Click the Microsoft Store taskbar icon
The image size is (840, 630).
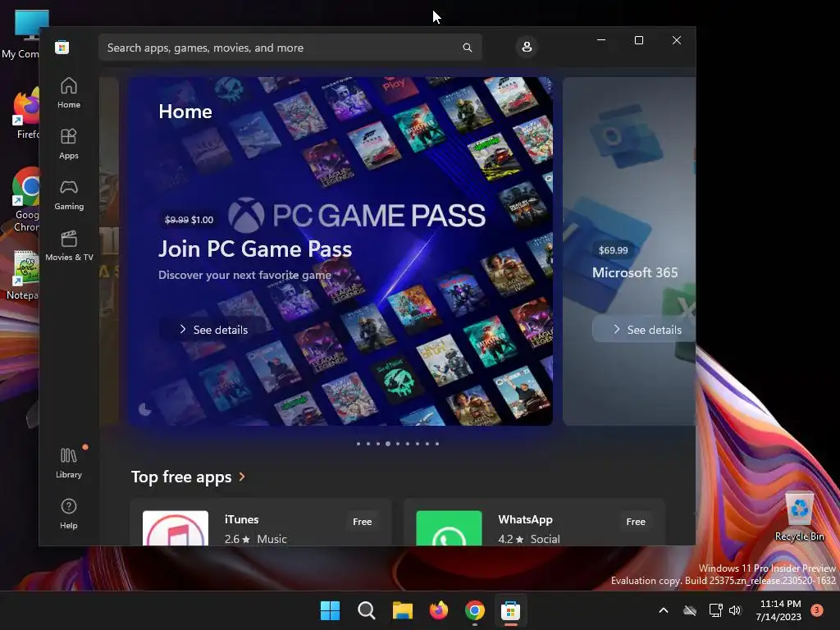(x=510, y=610)
